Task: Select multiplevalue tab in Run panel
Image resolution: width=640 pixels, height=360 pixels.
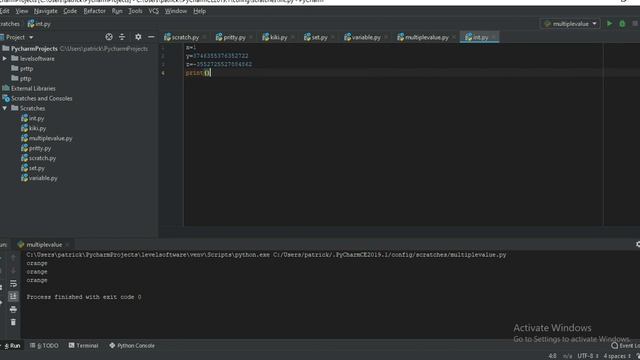Action: coord(44,244)
